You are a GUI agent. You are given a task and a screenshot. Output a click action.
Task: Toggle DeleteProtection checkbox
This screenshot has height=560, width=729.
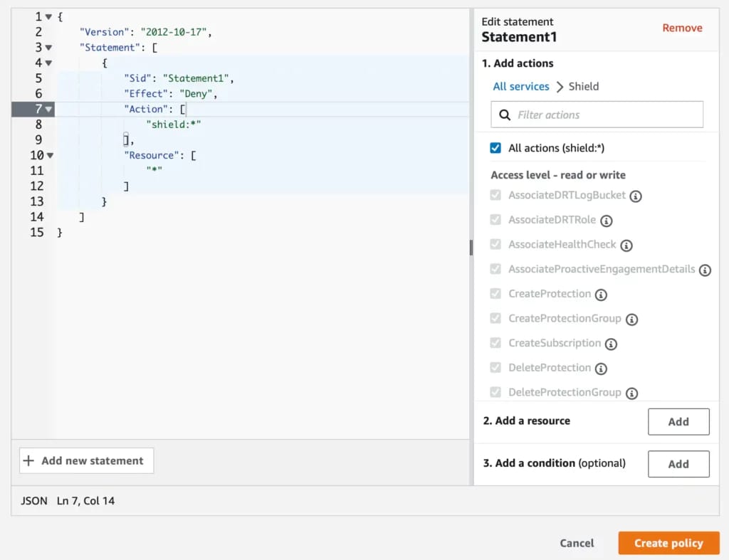coord(495,368)
